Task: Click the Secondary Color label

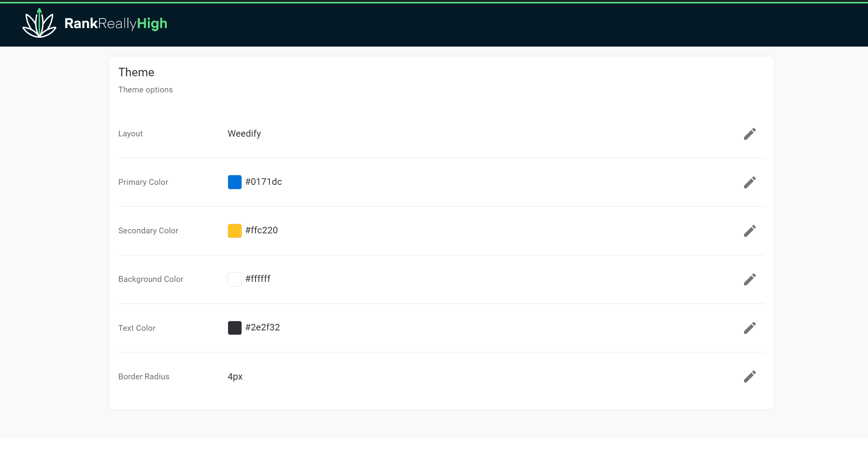Action: click(148, 231)
